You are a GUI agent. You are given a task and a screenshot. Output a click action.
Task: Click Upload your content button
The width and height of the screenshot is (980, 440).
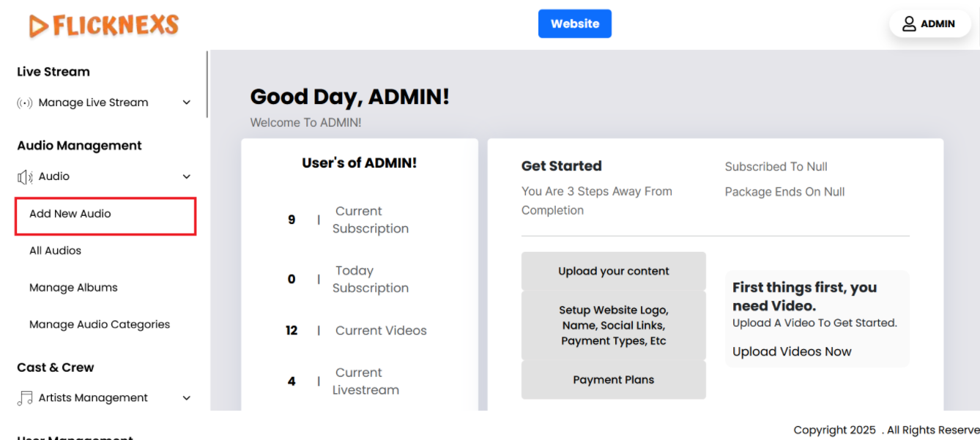(x=613, y=272)
